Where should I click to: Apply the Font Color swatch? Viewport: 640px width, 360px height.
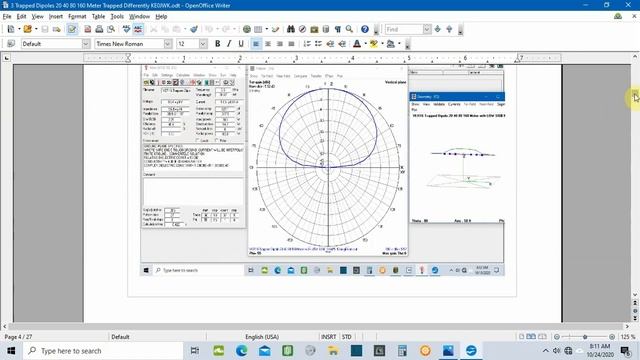[357, 44]
